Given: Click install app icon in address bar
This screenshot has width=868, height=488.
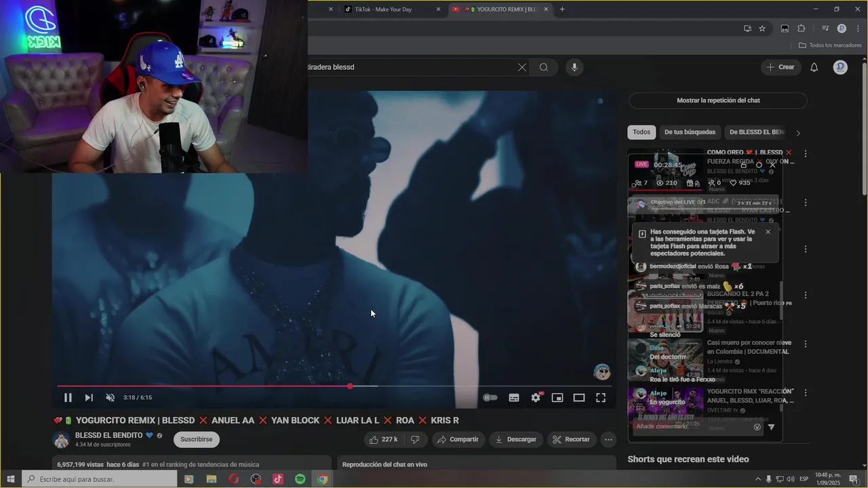Looking at the screenshot, I should pyautogui.click(x=747, y=28).
